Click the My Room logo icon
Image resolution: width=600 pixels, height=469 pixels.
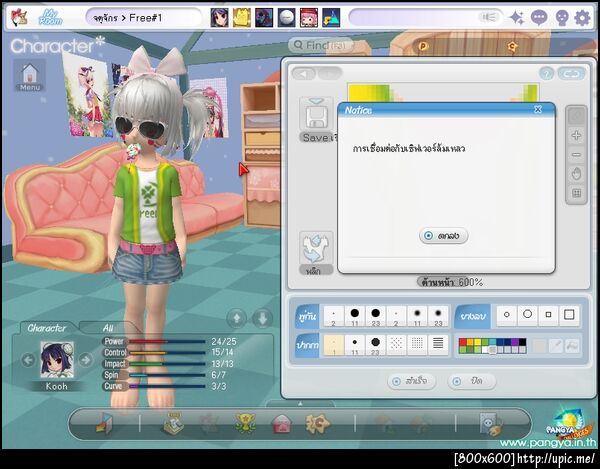coord(51,18)
